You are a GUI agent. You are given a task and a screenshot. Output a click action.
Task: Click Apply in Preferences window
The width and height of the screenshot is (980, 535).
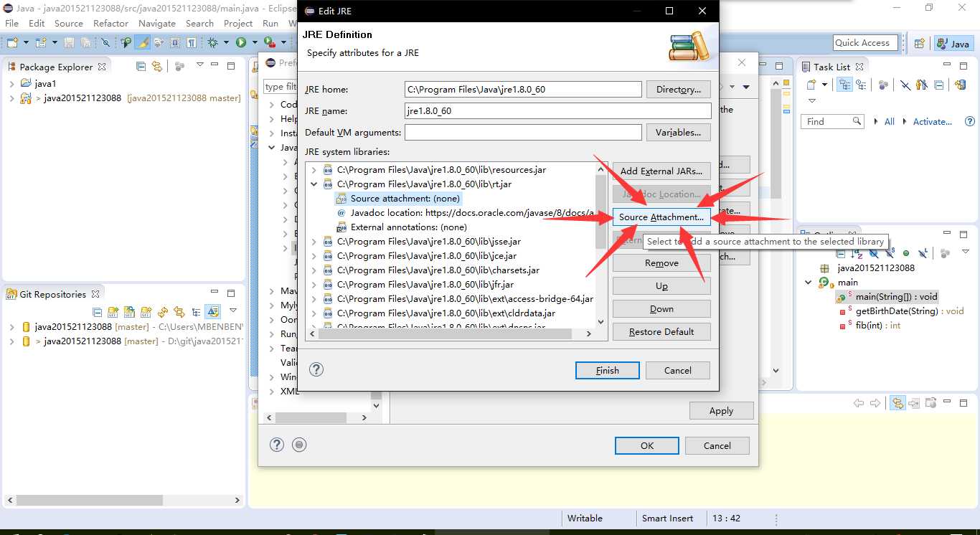click(721, 410)
